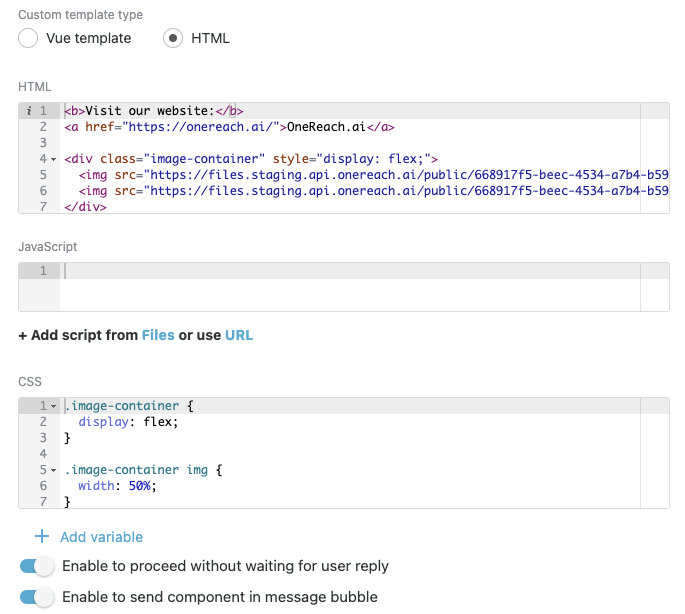
Task: Collapse the div block at HTML line 4
Action: click(x=54, y=159)
